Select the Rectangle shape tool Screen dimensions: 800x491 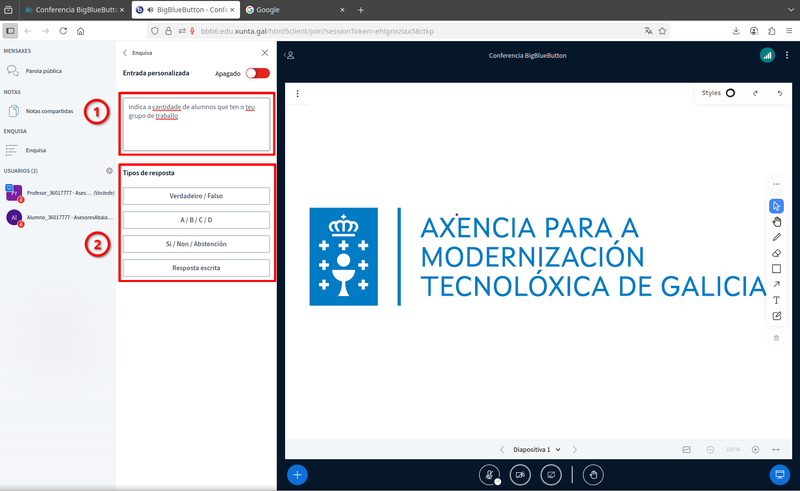(x=776, y=269)
